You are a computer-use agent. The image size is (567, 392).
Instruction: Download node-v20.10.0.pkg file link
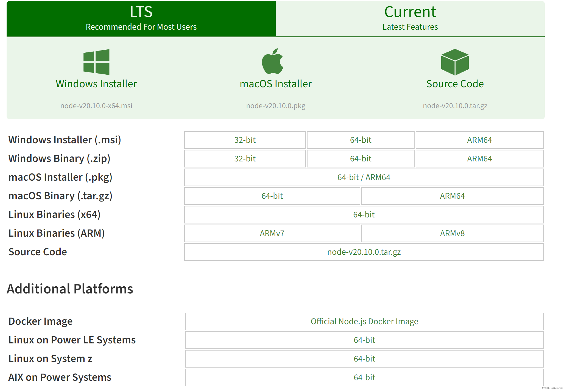click(x=276, y=106)
